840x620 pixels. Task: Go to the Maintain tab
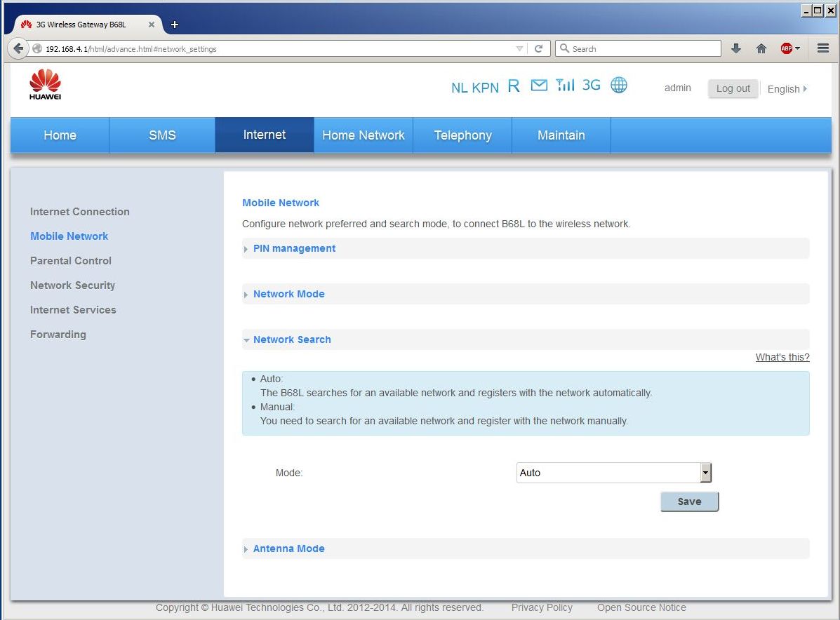point(561,135)
